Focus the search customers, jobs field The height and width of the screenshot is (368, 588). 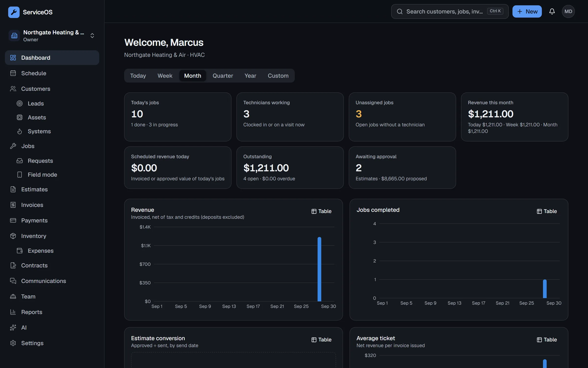point(450,12)
